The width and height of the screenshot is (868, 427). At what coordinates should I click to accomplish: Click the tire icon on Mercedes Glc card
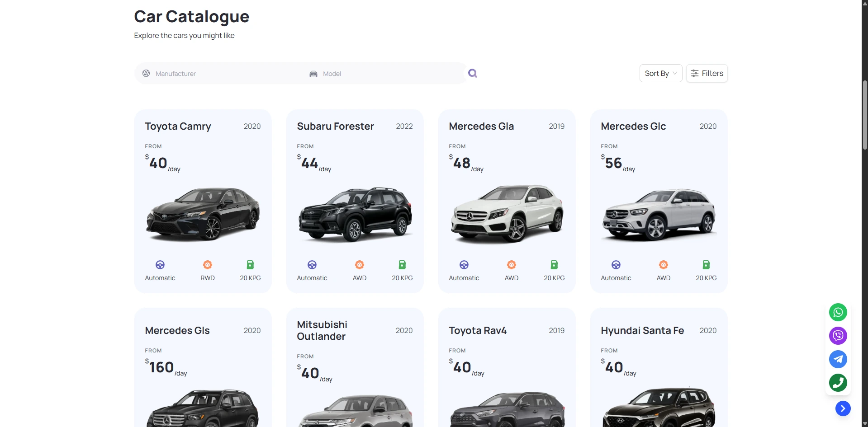[x=664, y=265]
